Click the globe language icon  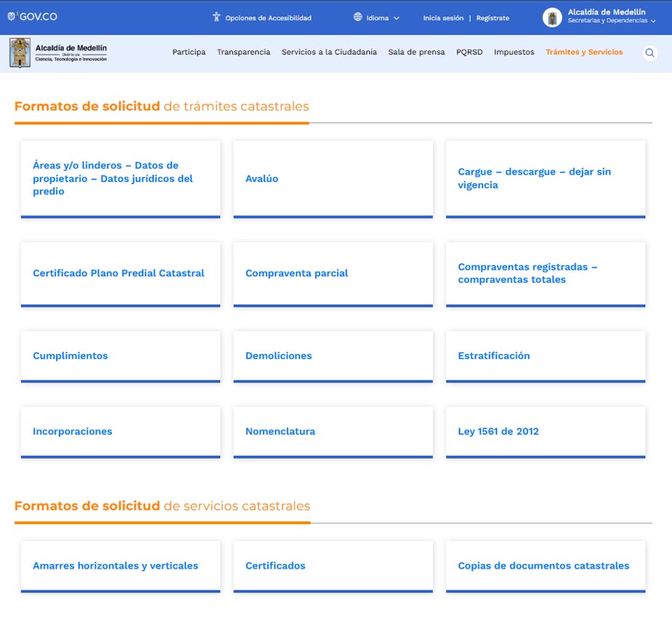tap(357, 17)
